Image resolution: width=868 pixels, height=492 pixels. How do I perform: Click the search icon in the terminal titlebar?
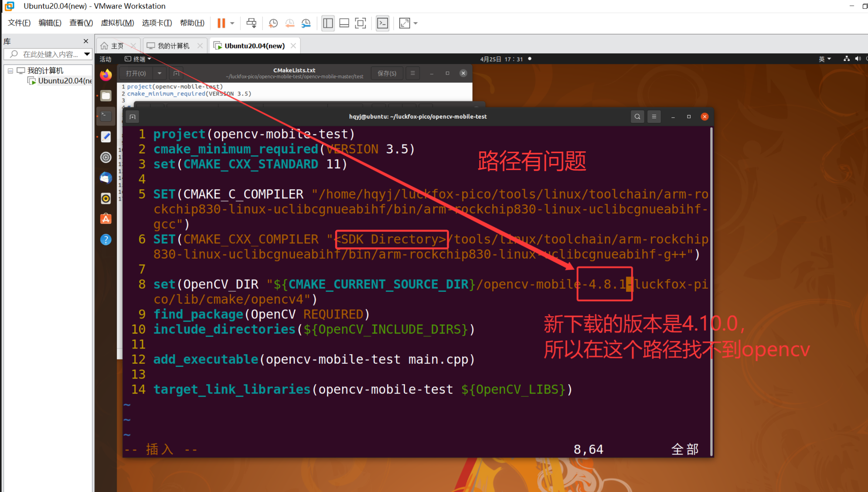click(637, 116)
